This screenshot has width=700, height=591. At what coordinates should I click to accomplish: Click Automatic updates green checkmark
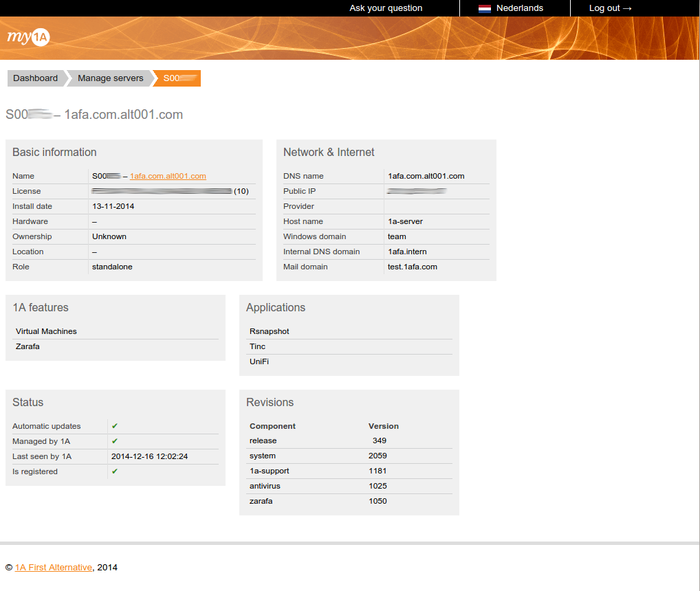(x=115, y=426)
